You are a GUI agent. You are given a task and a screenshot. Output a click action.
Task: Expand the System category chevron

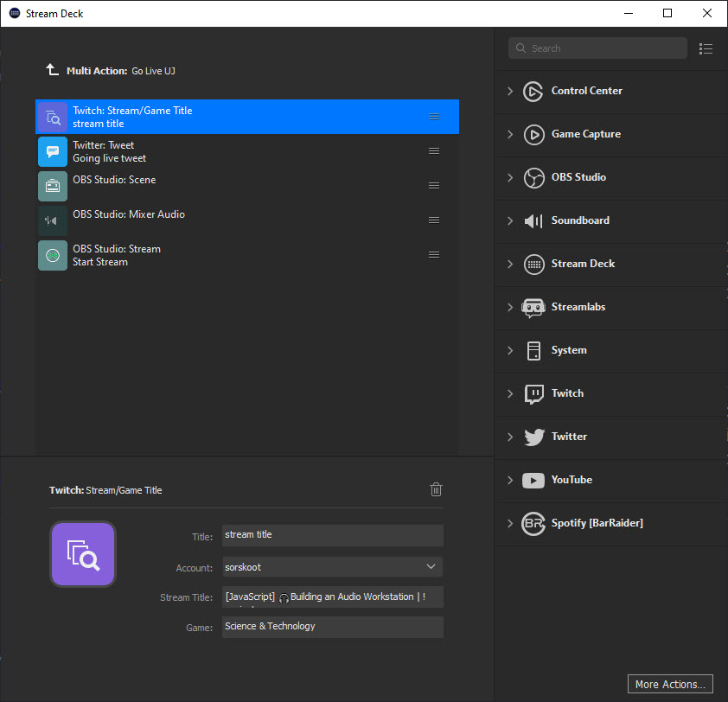pyautogui.click(x=510, y=350)
